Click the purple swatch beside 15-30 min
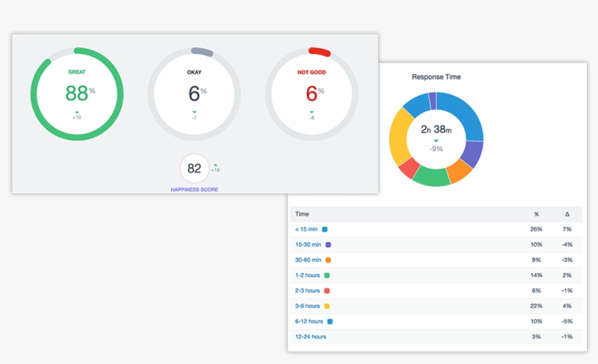598x364 pixels. pyautogui.click(x=328, y=244)
